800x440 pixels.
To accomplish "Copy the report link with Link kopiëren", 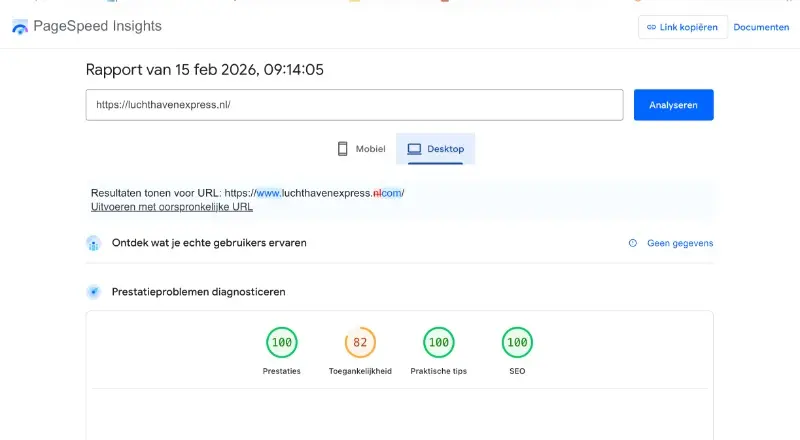I will tap(683, 27).
